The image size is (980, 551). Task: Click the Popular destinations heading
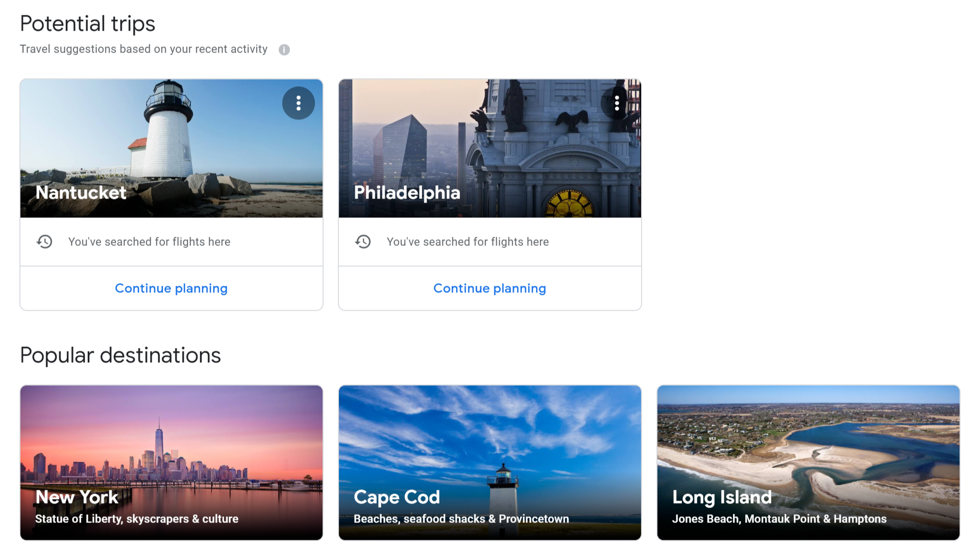pyautogui.click(x=120, y=355)
